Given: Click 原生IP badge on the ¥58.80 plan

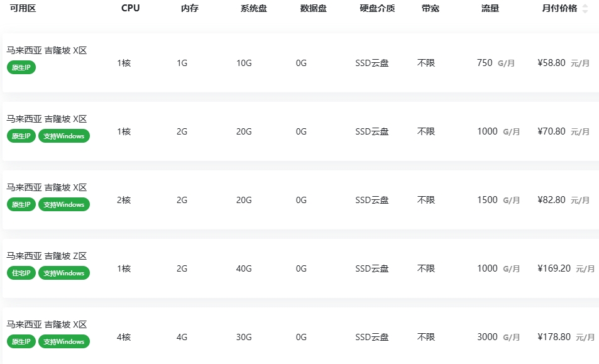Looking at the screenshot, I should [21, 67].
